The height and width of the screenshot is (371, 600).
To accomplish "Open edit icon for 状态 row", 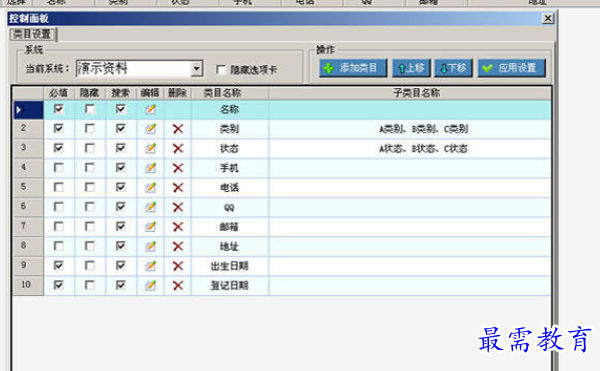I will pos(151,148).
